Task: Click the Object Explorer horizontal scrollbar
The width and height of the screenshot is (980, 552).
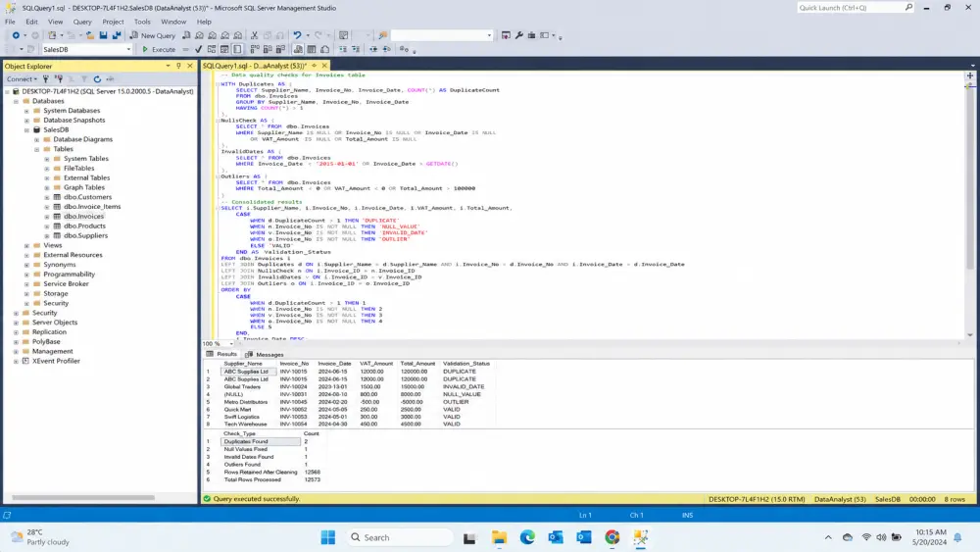Action: [83, 498]
